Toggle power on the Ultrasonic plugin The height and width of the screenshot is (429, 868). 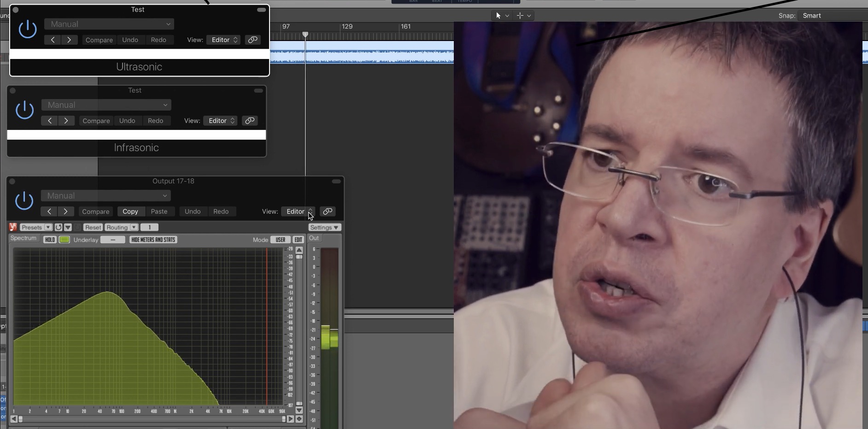point(28,29)
